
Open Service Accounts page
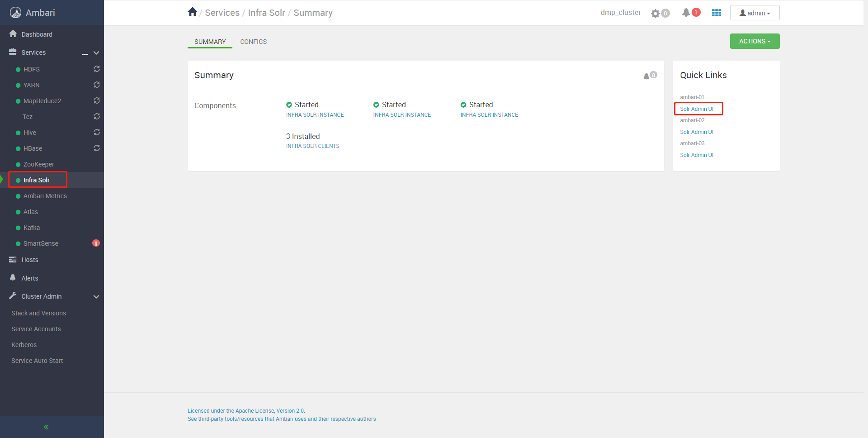[x=36, y=329]
